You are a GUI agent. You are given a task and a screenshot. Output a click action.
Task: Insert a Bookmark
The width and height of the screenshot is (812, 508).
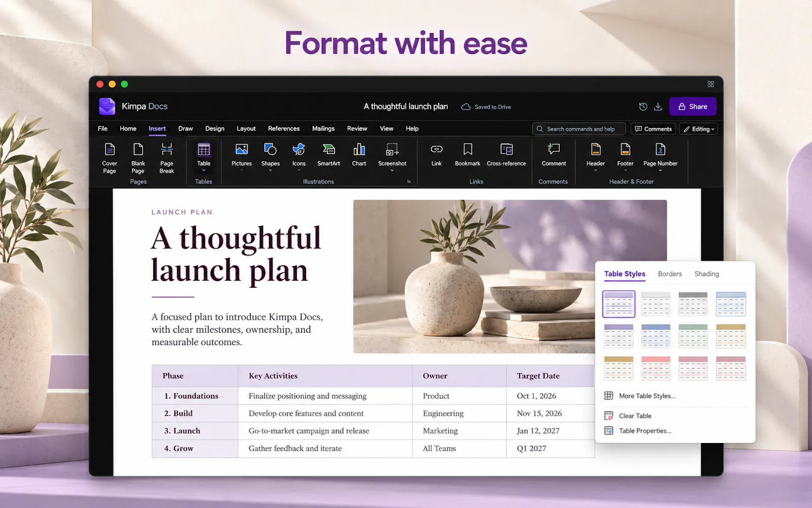[467, 155]
